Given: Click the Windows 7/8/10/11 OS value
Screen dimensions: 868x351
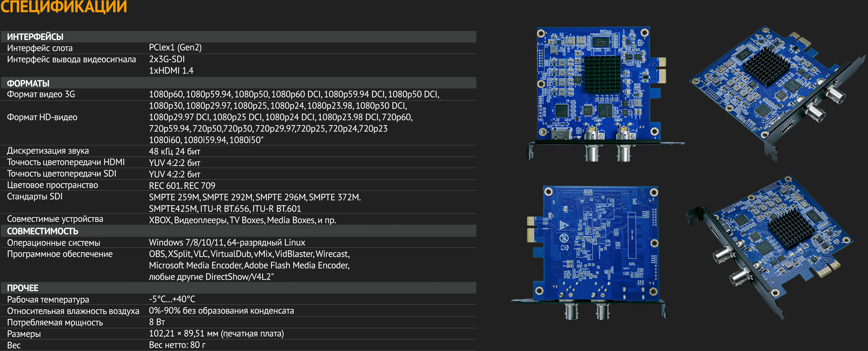Looking at the screenshot, I should click(x=227, y=242).
